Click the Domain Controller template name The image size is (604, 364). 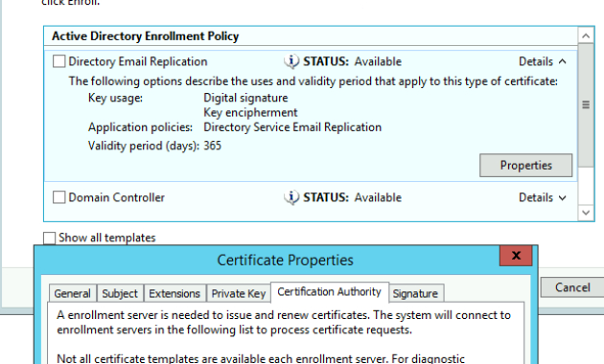coord(116,197)
